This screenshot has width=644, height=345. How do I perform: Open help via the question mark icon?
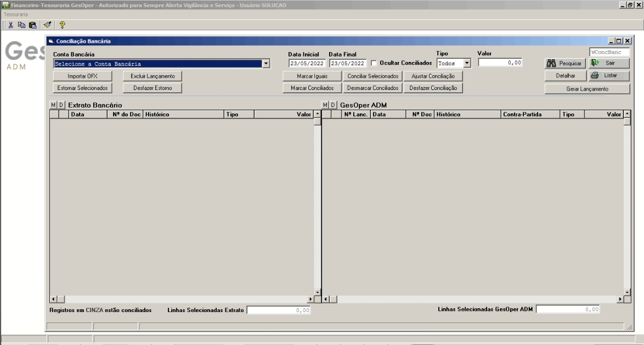62,25
